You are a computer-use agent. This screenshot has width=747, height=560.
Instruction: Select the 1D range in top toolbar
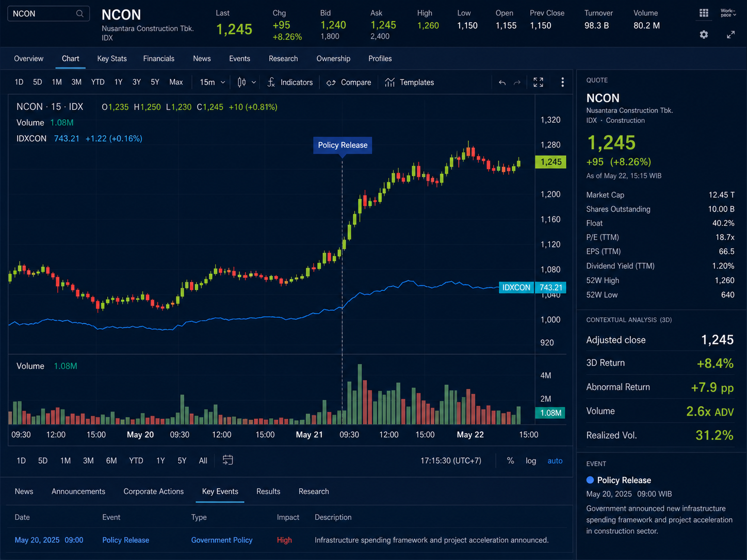click(19, 82)
